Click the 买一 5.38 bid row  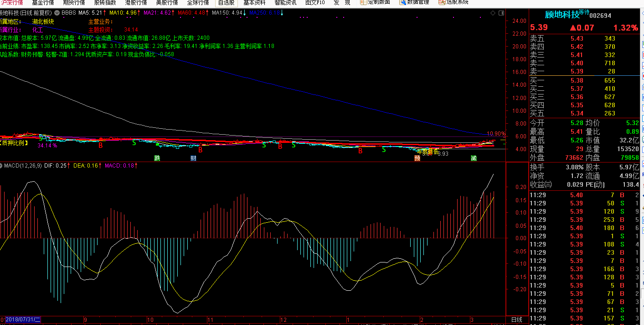coord(585,80)
